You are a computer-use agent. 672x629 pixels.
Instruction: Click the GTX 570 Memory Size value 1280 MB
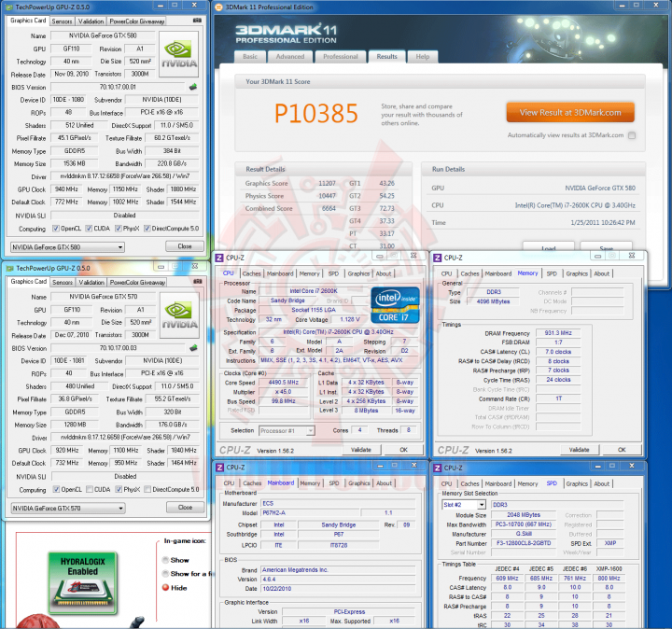[x=75, y=425]
